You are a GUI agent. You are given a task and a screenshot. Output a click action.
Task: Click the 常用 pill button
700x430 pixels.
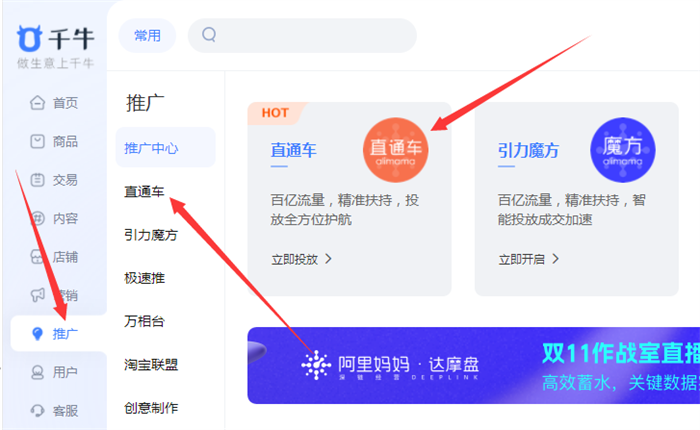147,36
